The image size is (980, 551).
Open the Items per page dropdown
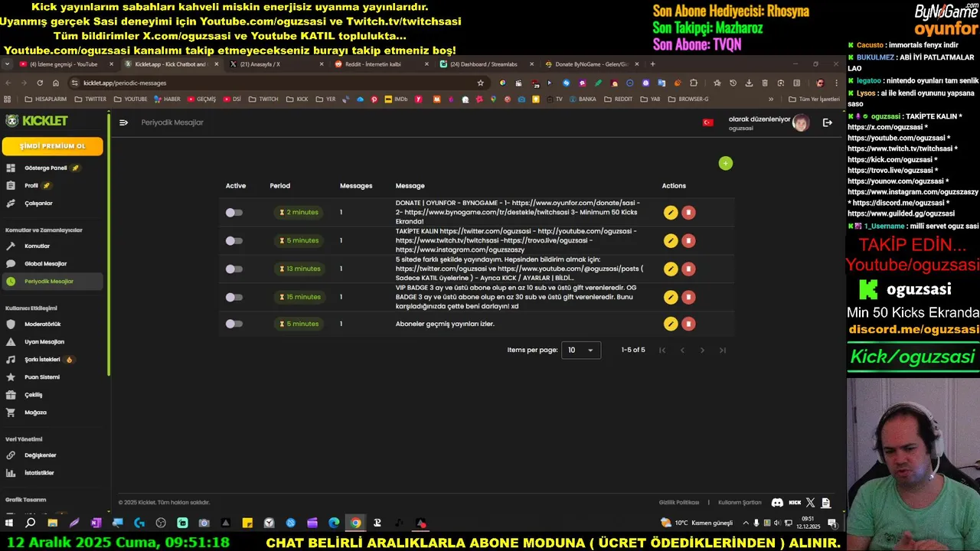(581, 350)
